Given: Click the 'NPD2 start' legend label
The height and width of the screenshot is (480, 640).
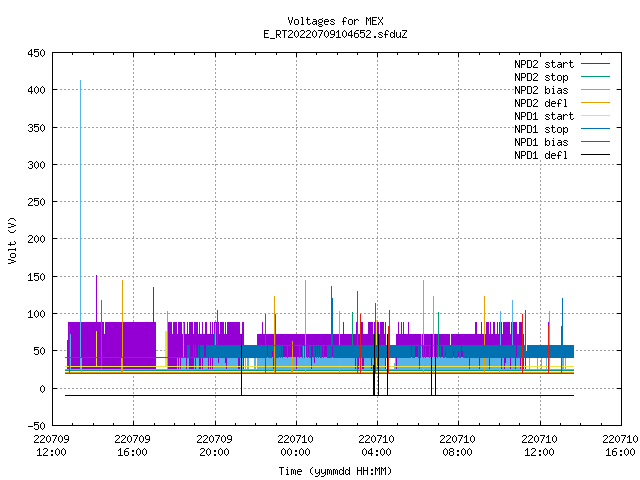Looking at the screenshot, I should (x=544, y=64).
